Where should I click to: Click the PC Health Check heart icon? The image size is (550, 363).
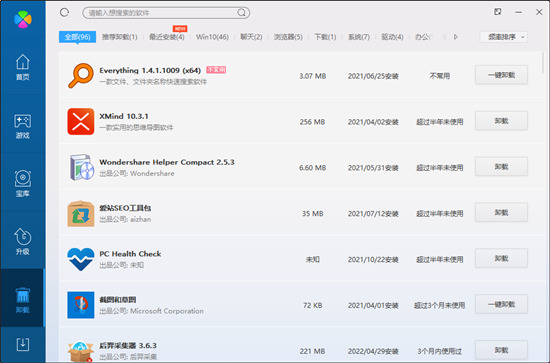coord(81,259)
